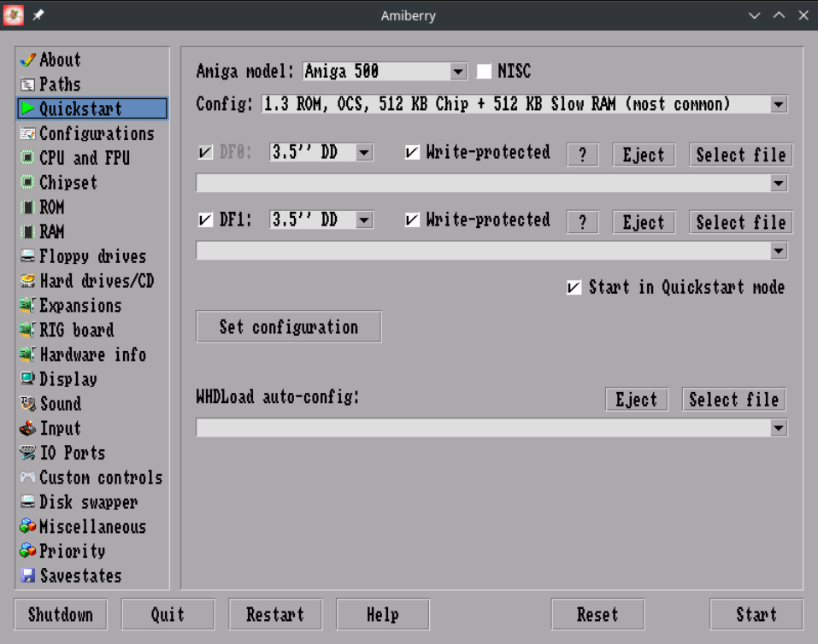Click the Paths icon in sidebar
The image size is (818, 644).
click(27, 85)
